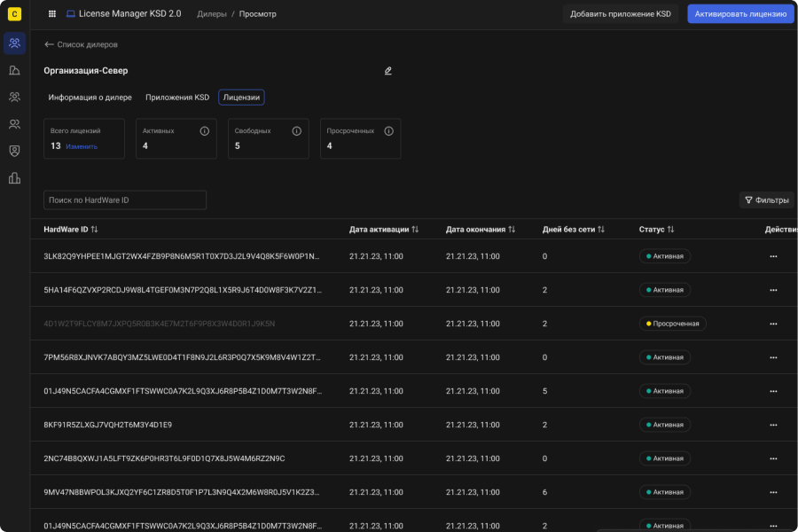Image resolution: width=798 pixels, height=532 pixels.
Task: Open the apps grid menu icon
Action: click(52, 14)
